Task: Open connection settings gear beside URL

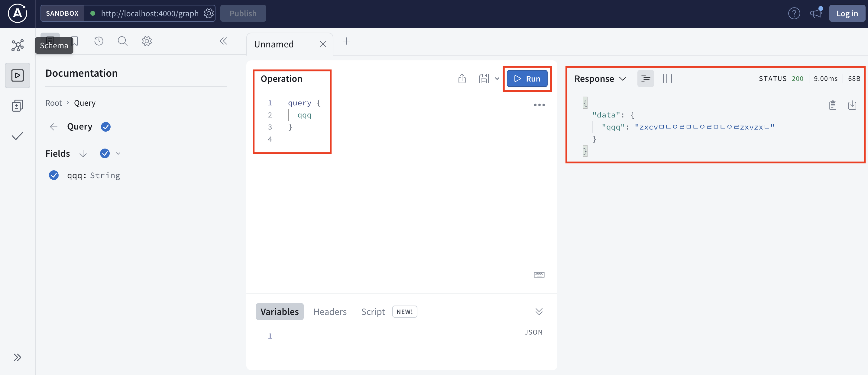Action: click(209, 14)
